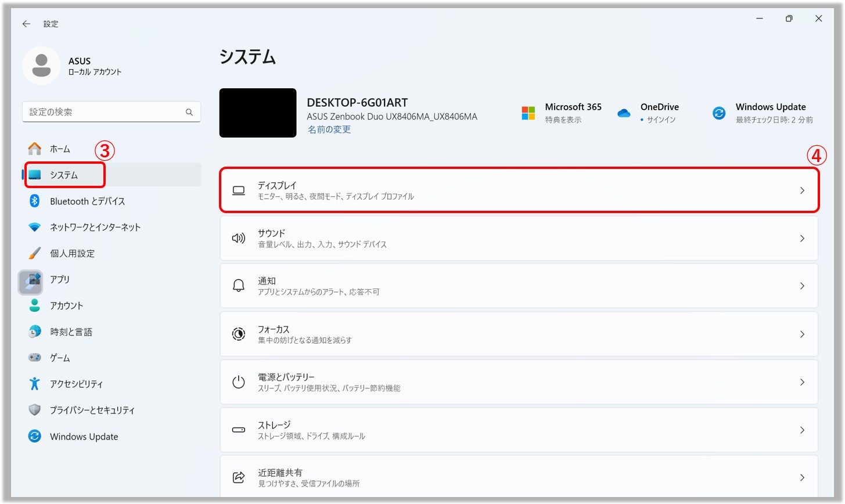The width and height of the screenshot is (845, 504).
Task: Click the アクセシビリティ figure icon
Action: [35, 384]
